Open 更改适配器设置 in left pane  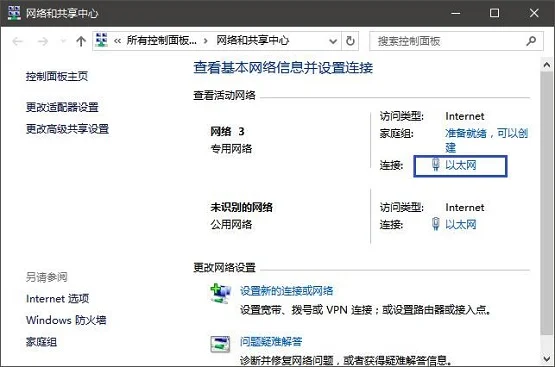[62, 107]
